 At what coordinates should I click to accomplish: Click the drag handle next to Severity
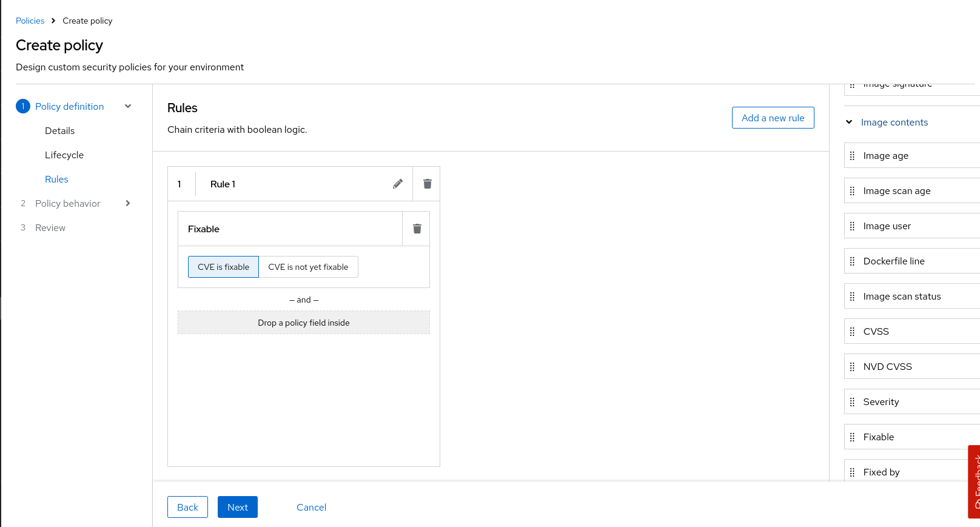[x=852, y=402]
